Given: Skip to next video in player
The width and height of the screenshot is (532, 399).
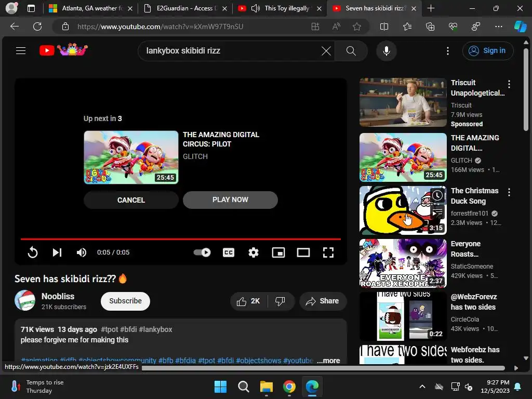Looking at the screenshot, I should coord(57,252).
